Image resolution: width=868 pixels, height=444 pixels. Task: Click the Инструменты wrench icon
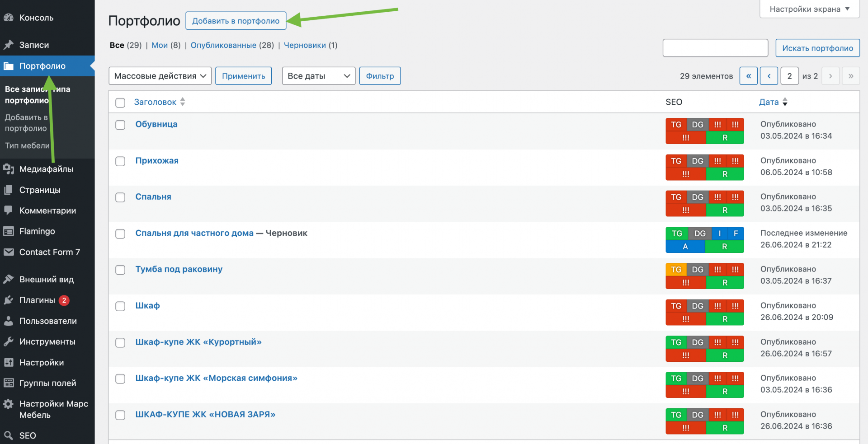click(9, 341)
